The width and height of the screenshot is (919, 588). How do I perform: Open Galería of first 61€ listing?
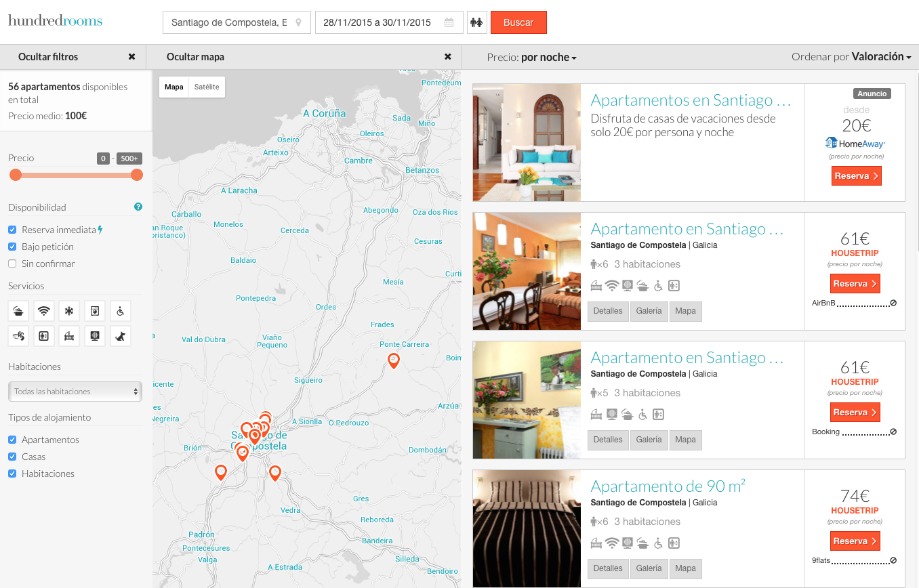coord(649,311)
